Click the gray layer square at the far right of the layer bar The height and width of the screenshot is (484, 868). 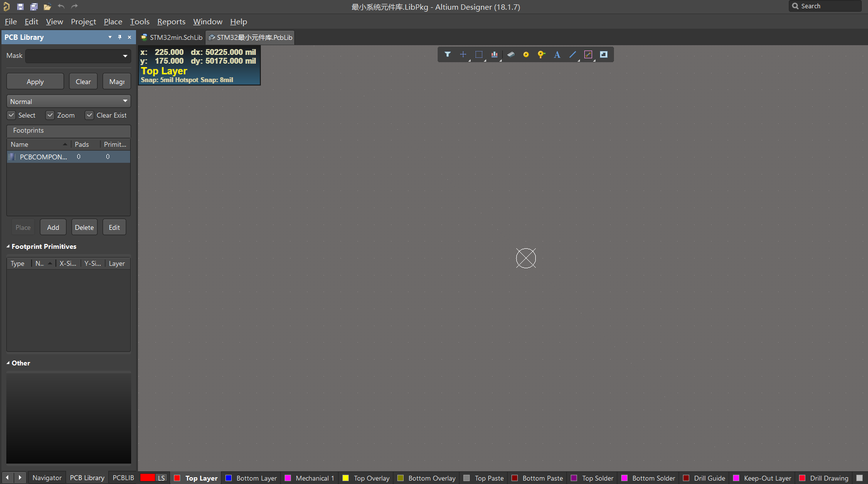coord(859,478)
